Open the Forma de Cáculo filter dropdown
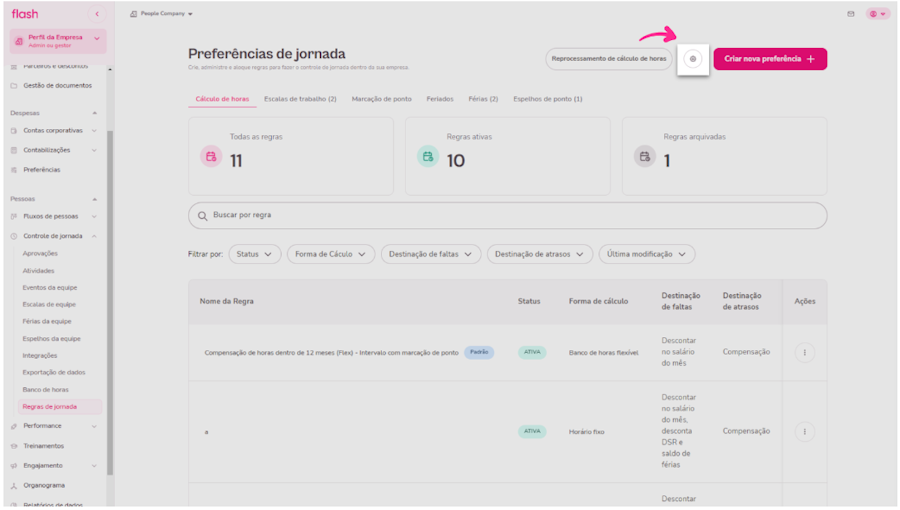 [x=331, y=254]
